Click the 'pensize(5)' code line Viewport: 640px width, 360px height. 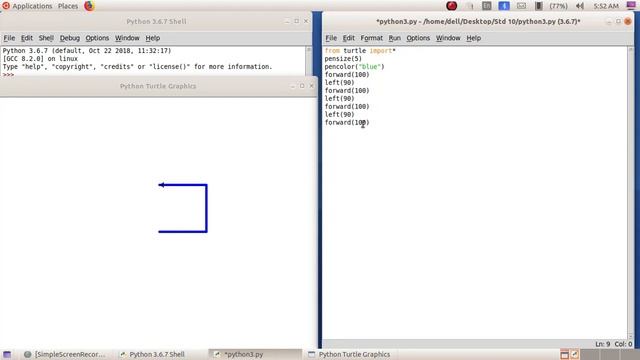(x=343, y=59)
